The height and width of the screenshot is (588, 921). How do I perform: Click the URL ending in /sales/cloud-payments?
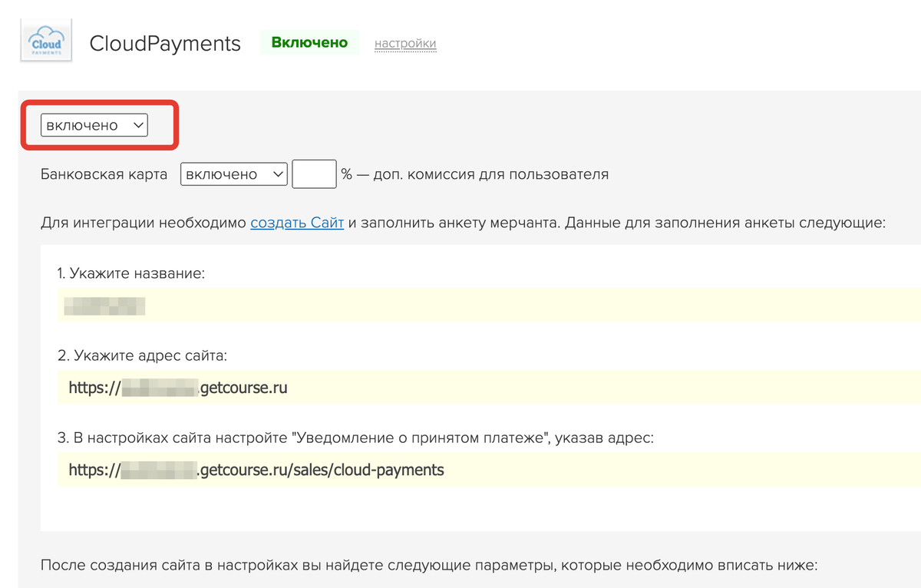[256, 469]
